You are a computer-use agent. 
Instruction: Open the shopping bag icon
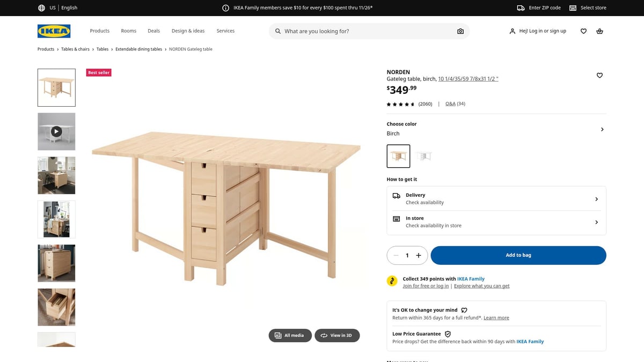tap(599, 31)
